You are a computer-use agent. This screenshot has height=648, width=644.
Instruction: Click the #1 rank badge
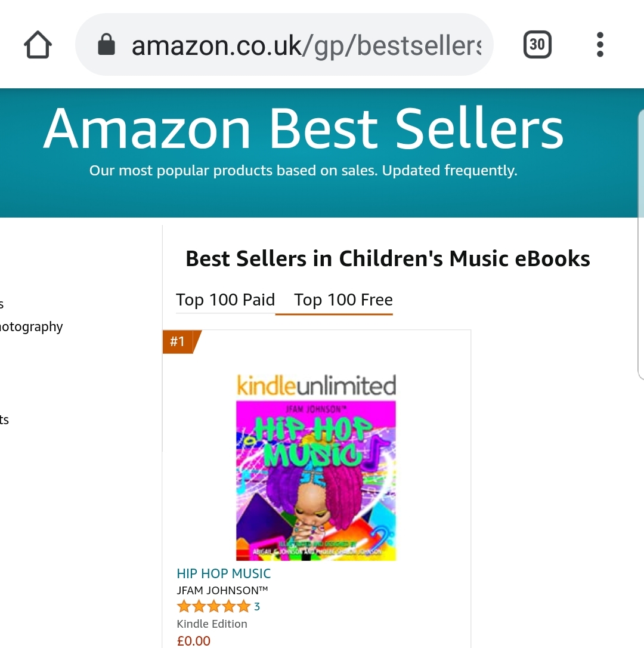pyautogui.click(x=179, y=342)
